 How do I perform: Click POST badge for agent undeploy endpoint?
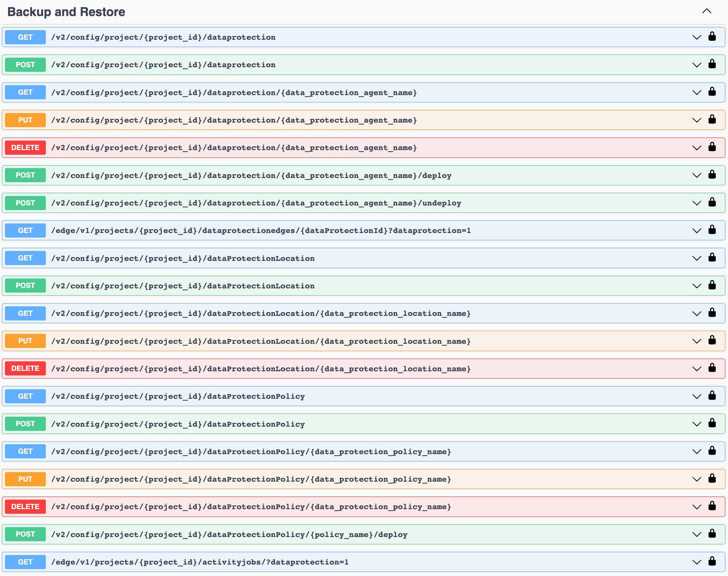pyautogui.click(x=25, y=203)
